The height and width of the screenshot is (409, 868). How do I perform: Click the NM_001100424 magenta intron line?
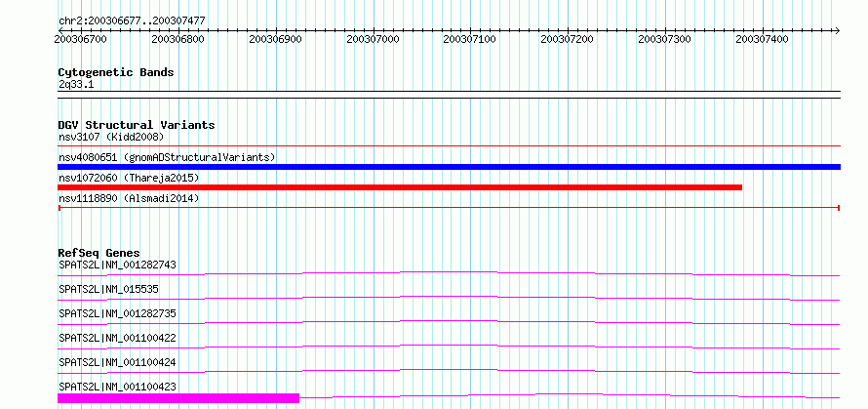(449, 371)
